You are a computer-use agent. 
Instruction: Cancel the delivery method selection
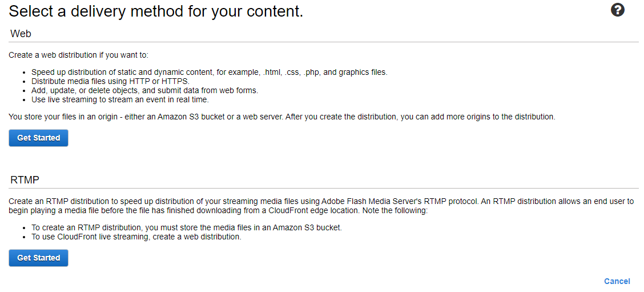pos(617,281)
